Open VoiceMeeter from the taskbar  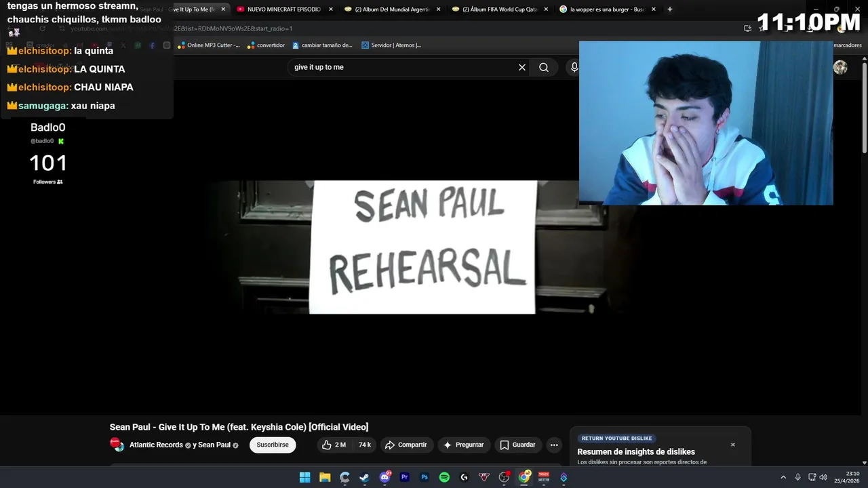point(544,477)
